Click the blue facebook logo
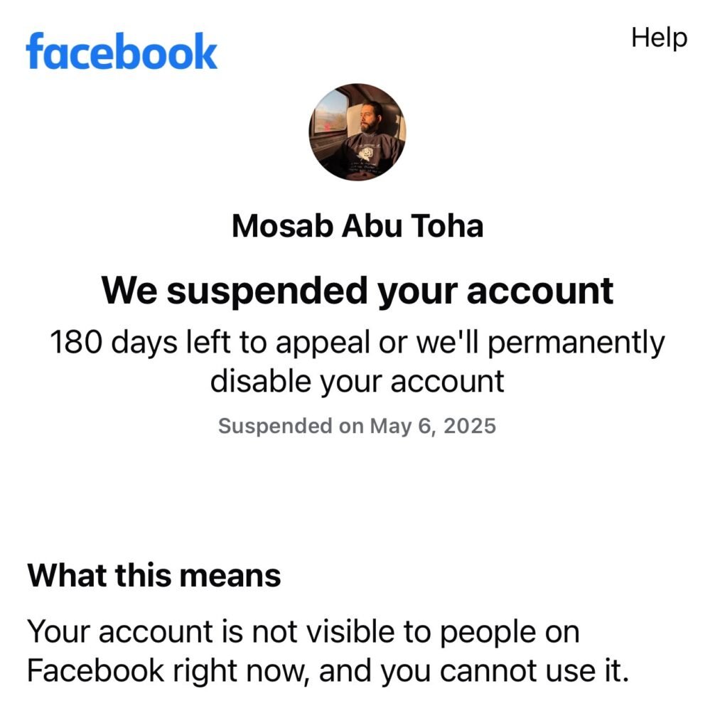Screen dimensions: 715x728 click(x=122, y=51)
